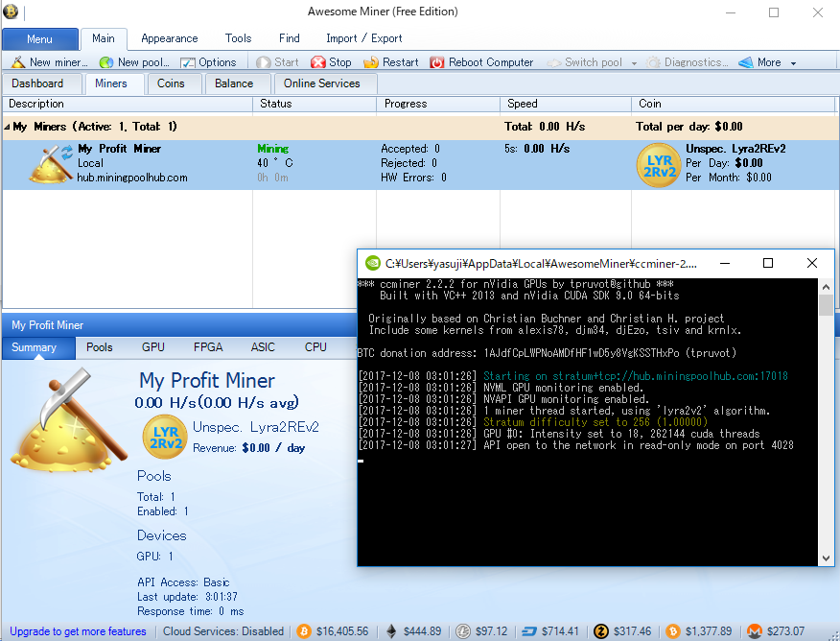Click Zcash icon in status bar
840x641 pixels.
coord(601,631)
